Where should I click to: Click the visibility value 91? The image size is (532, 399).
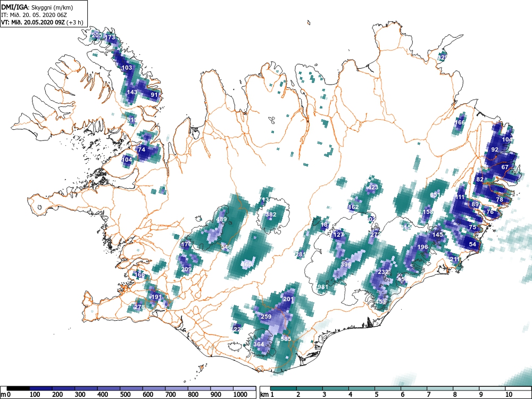[x=154, y=95]
